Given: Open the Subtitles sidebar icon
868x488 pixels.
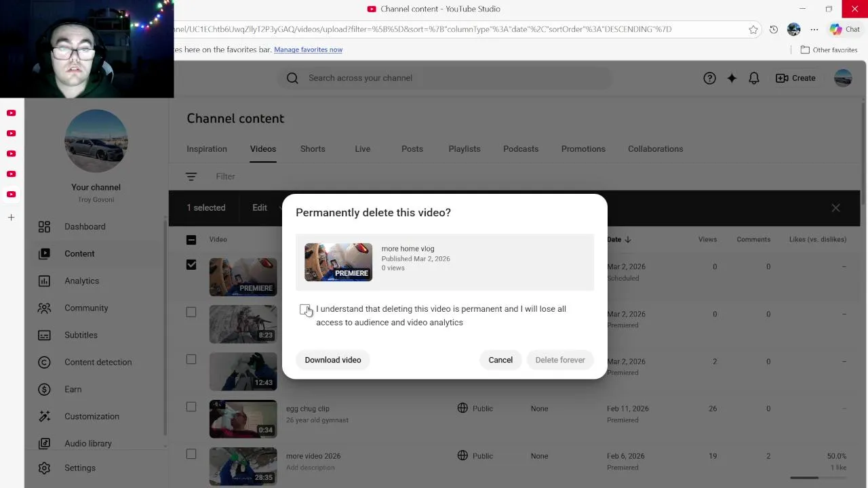Looking at the screenshot, I should click(44, 335).
